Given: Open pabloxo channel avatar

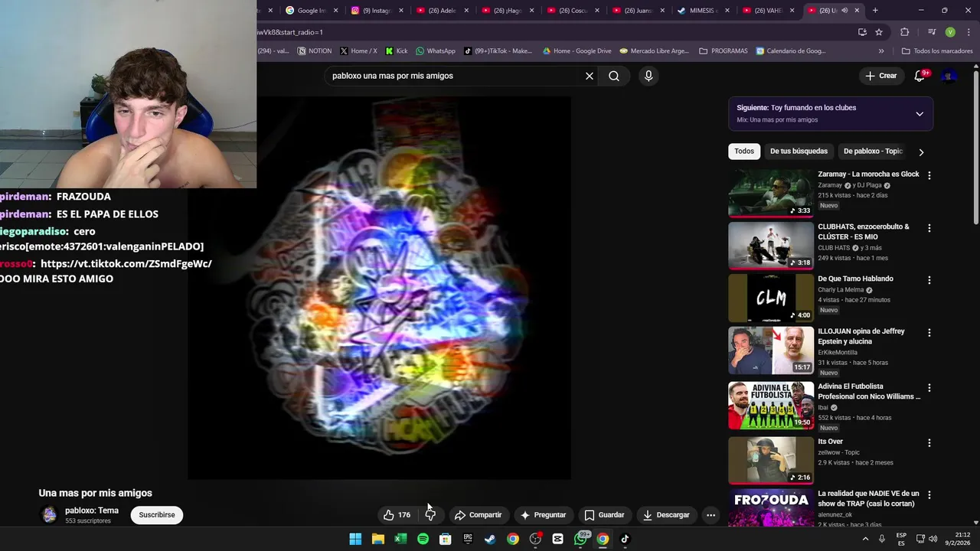Looking at the screenshot, I should 50,515.
